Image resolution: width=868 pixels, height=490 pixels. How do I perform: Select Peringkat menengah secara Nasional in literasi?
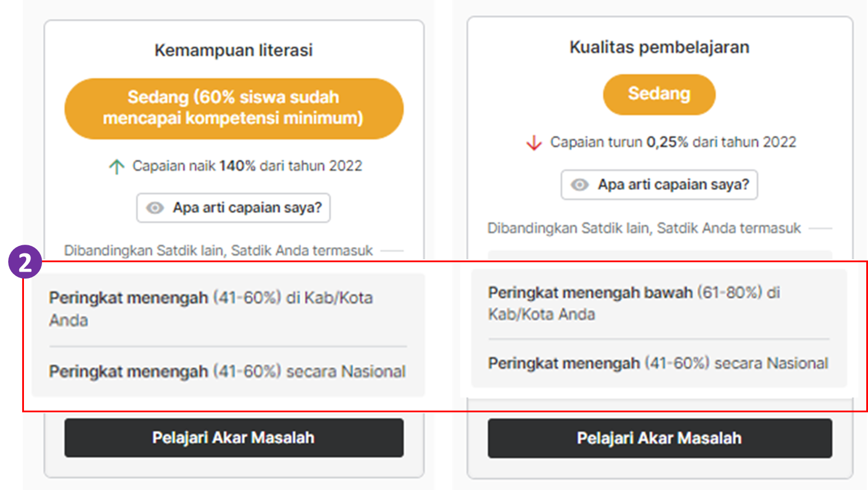(228, 371)
